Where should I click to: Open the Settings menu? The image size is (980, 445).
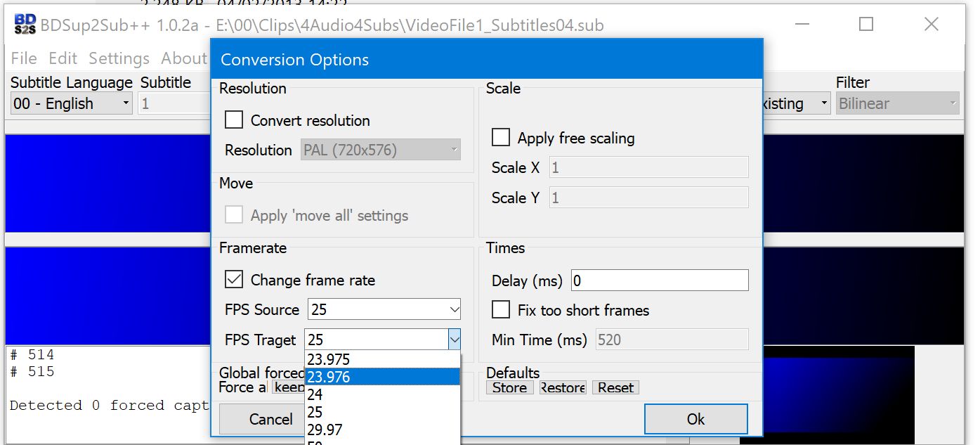[x=119, y=58]
